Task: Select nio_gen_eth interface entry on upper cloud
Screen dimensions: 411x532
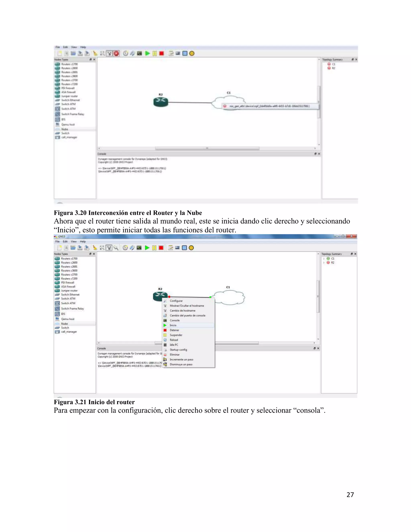Action: pos(270,106)
